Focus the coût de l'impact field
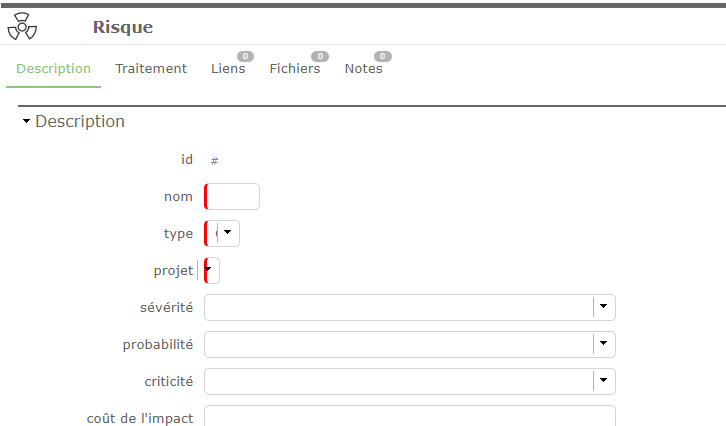Screen dimensions: 726x426 click(x=409, y=416)
